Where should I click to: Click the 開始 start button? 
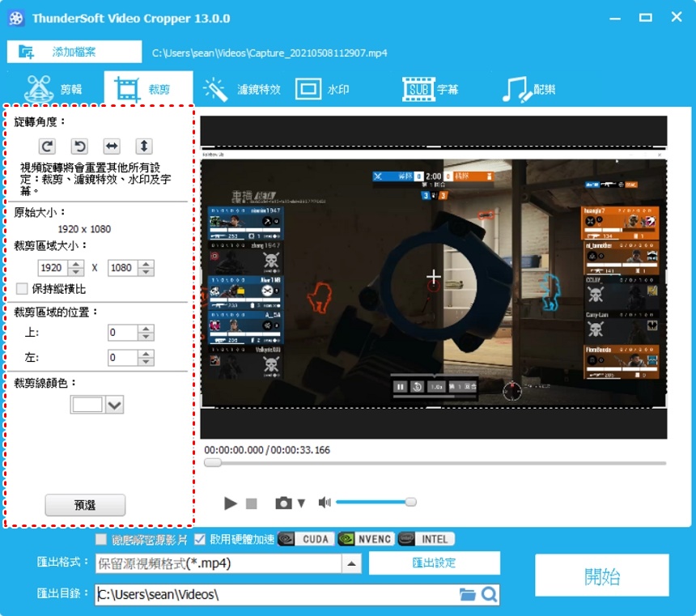coord(601,576)
